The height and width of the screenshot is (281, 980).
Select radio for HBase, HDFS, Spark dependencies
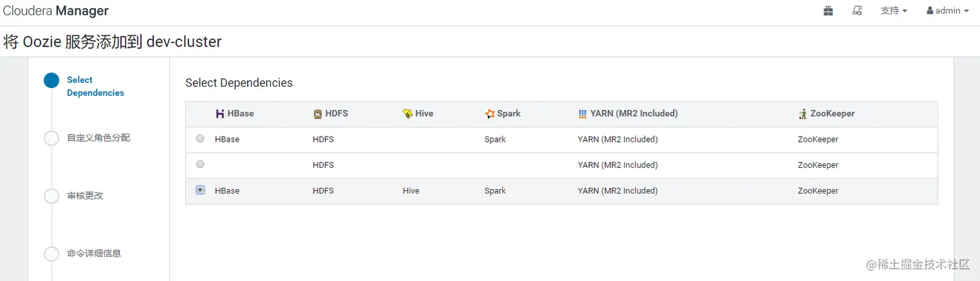point(200,139)
